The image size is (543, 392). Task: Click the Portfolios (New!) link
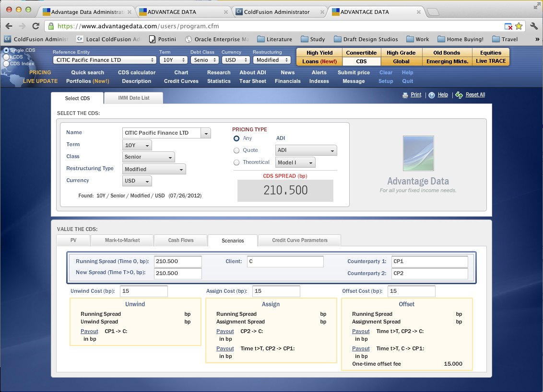point(88,81)
